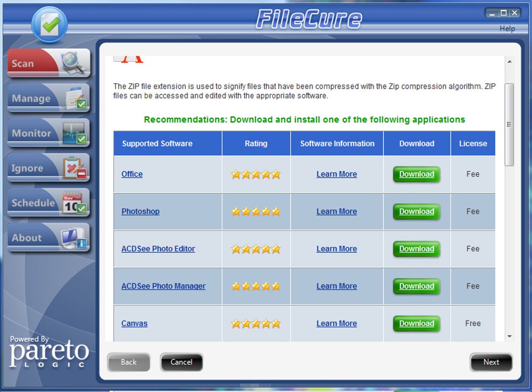Go to the Ignore section
The height and width of the screenshot is (392, 532).
coord(49,168)
